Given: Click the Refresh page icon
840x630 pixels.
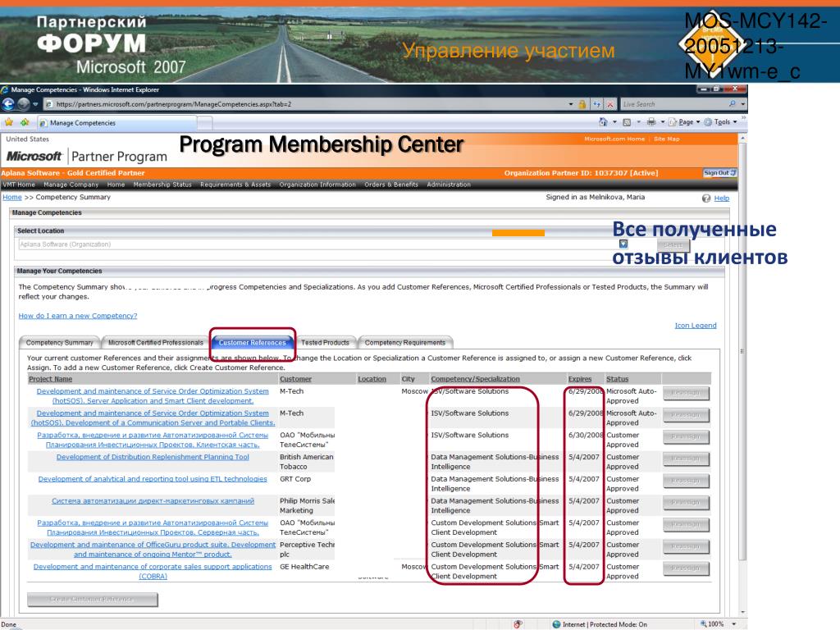Looking at the screenshot, I should 597,104.
